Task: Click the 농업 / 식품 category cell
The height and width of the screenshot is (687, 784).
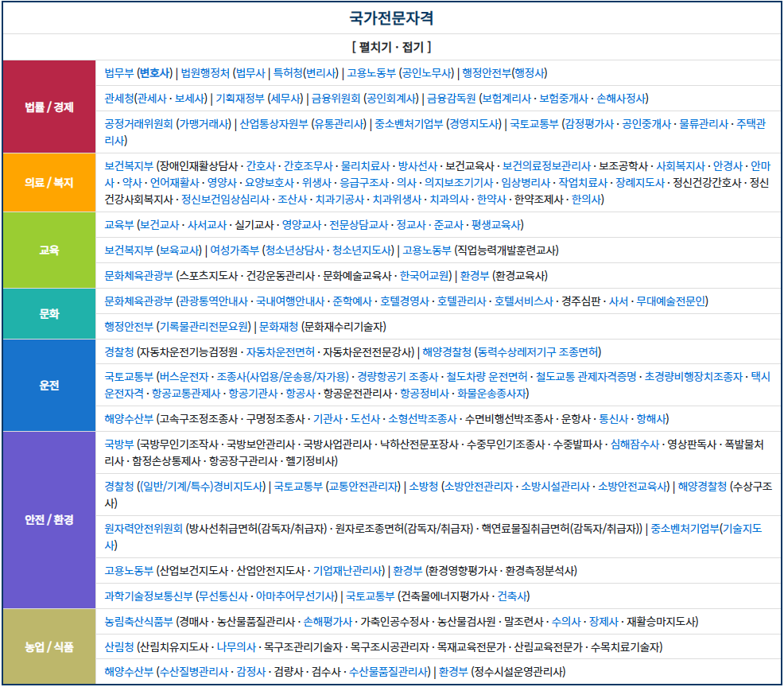Action: click(x=49, y=647)
